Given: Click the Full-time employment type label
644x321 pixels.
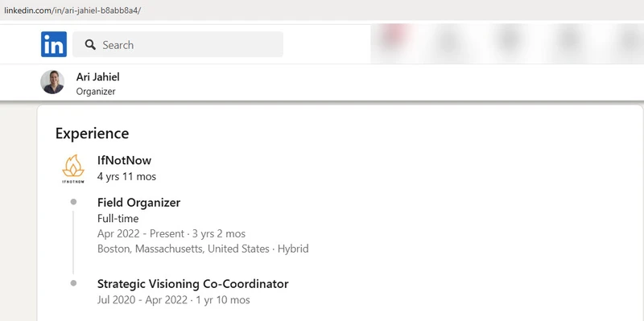Looking at the screenshot, I should tap(118, 218).
